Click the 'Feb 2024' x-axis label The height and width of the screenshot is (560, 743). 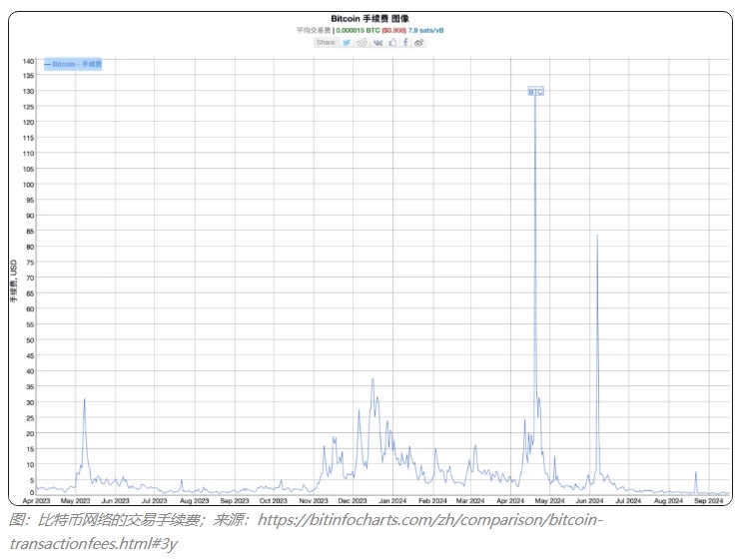432,500
